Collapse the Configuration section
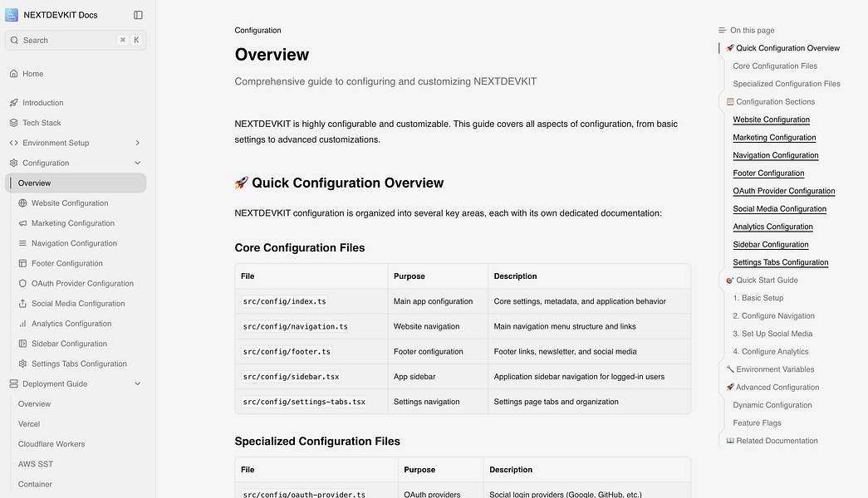 coord(137,163)
